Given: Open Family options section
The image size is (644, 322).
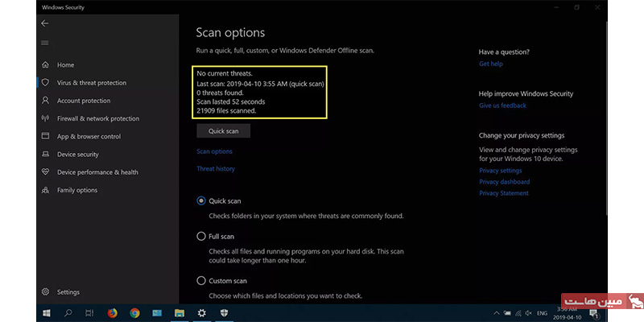Looking at the screenshot, I should click(x=77, y=190).
